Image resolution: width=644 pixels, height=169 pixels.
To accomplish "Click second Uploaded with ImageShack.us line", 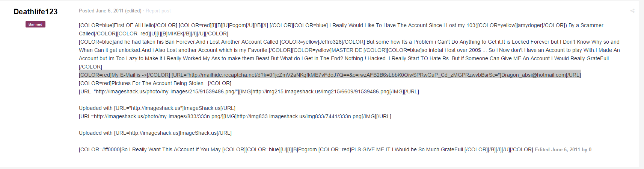I will point(155,133).
